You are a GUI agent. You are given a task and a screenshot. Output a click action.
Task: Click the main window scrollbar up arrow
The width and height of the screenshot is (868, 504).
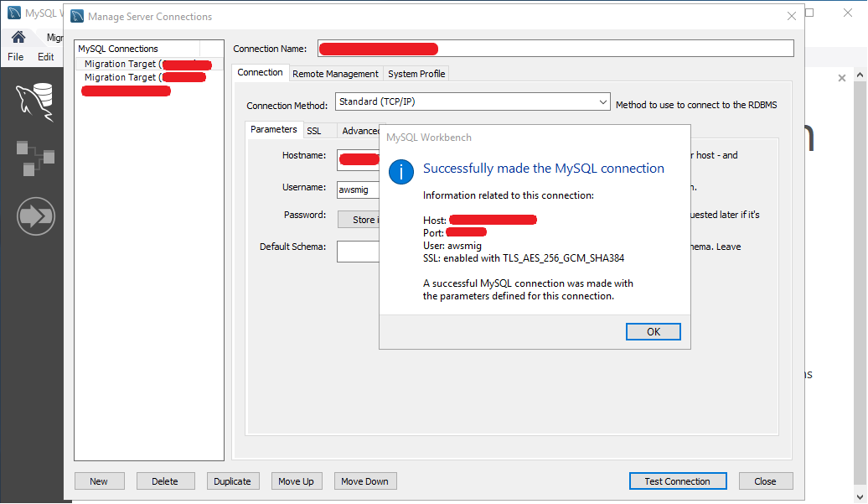[x=860, y=74]
